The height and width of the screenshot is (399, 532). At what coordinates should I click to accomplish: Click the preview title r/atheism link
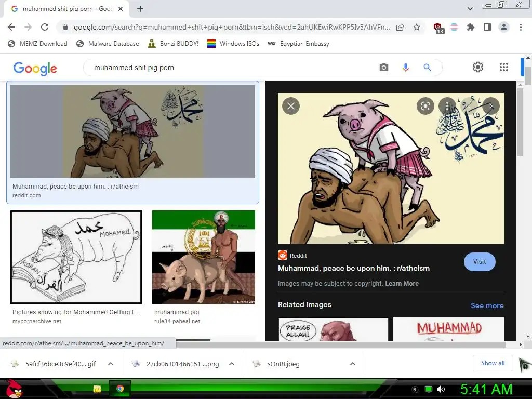pyautogui.click(x=353, y=268)
